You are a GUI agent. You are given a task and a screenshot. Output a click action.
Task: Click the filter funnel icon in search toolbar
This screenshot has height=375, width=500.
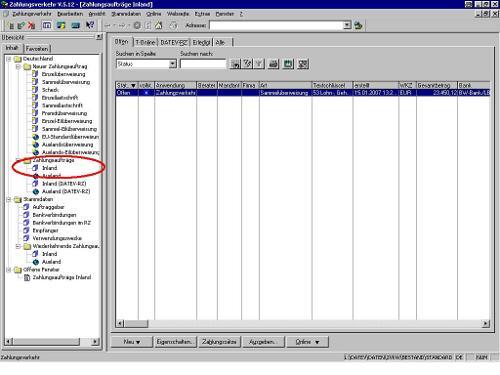pyautogui.click(x=259, y=64)
